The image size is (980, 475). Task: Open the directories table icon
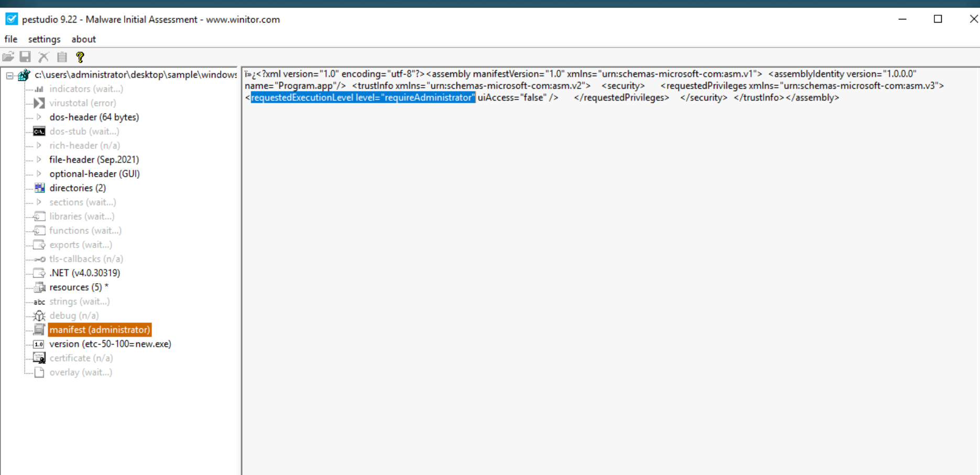coord(39,188)
